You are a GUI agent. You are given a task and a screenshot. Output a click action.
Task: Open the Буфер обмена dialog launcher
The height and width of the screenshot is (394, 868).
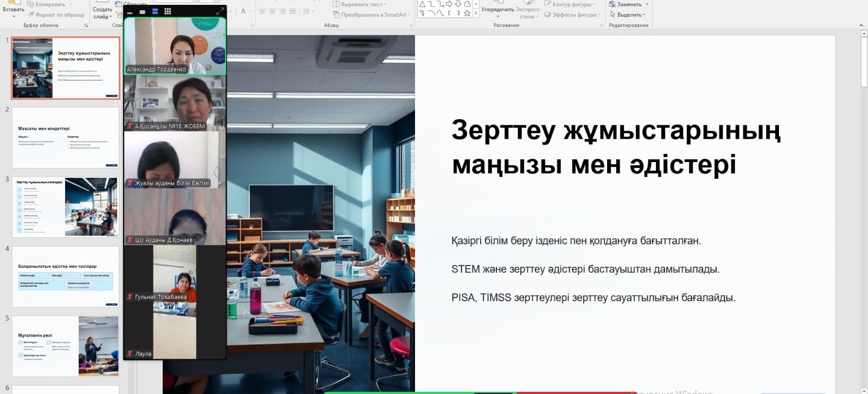[86, 25]
